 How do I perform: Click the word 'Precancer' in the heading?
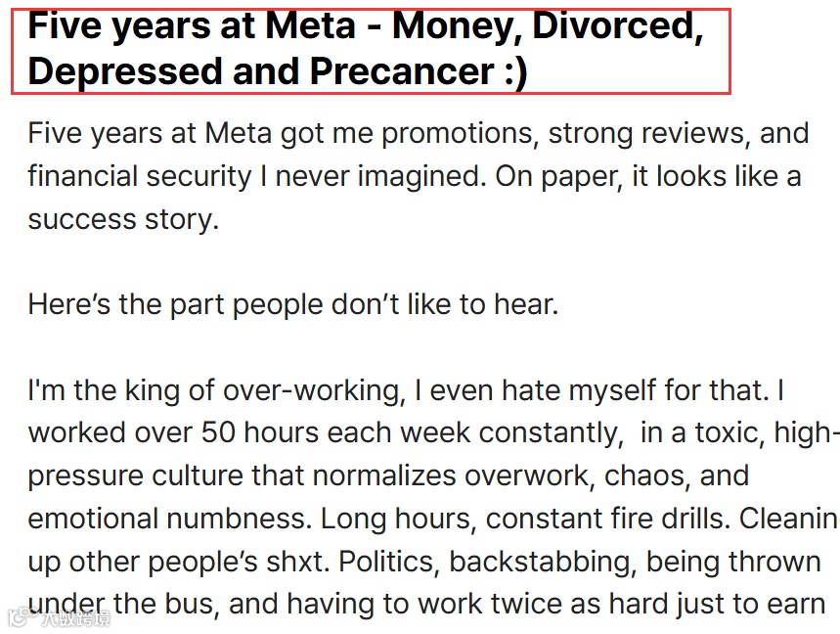tap(402, 71)
